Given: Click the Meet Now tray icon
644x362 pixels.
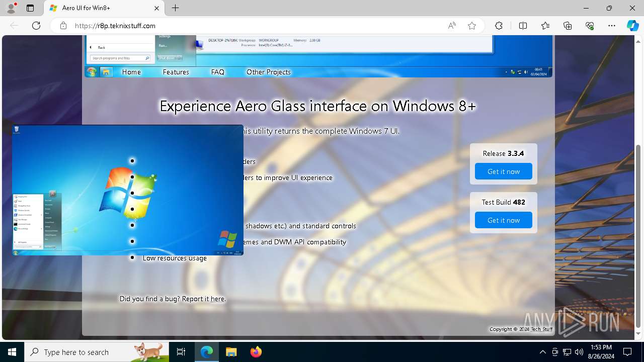Looking at the screenshot, I should pyautogui.click(x=555, y=352).
